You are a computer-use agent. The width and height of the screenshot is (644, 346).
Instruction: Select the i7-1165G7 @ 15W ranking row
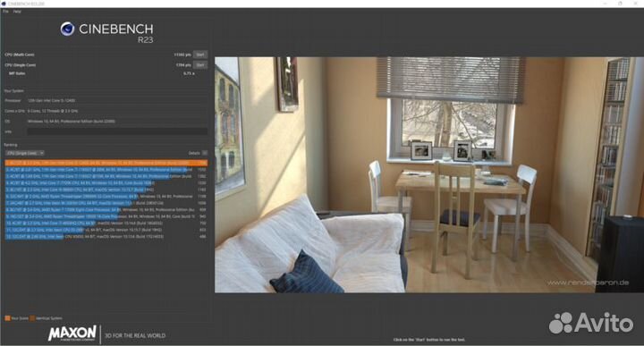coord(106,176)
